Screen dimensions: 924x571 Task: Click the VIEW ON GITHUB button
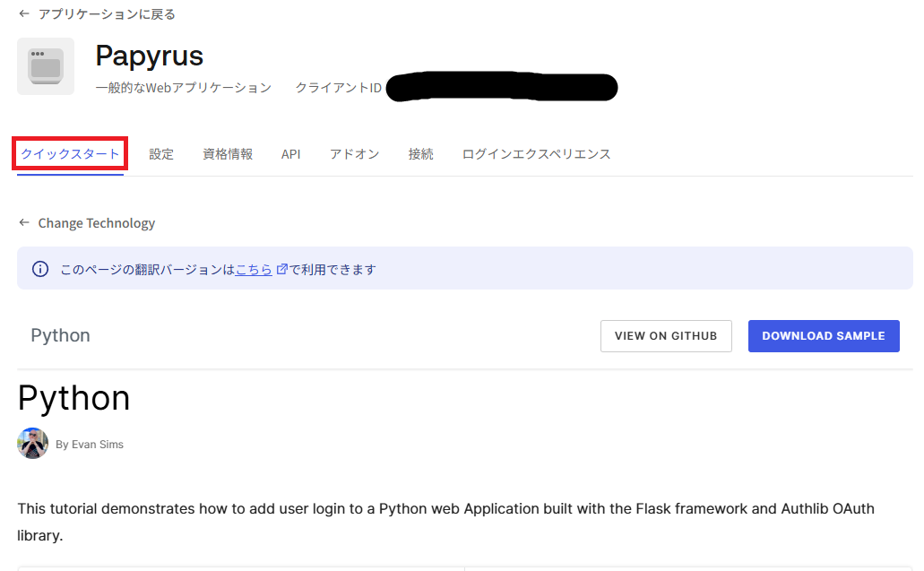click(666, 336)
